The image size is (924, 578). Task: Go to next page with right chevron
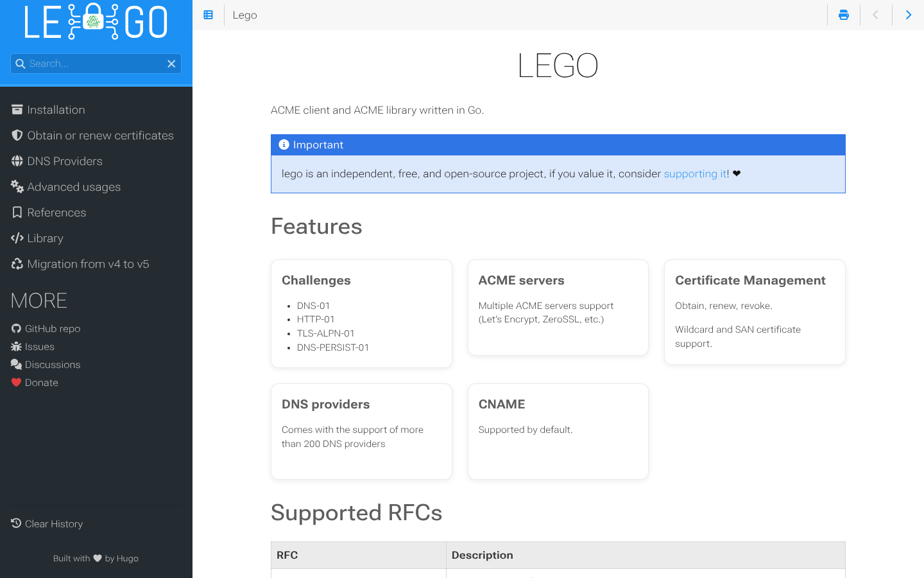point(908,15)
